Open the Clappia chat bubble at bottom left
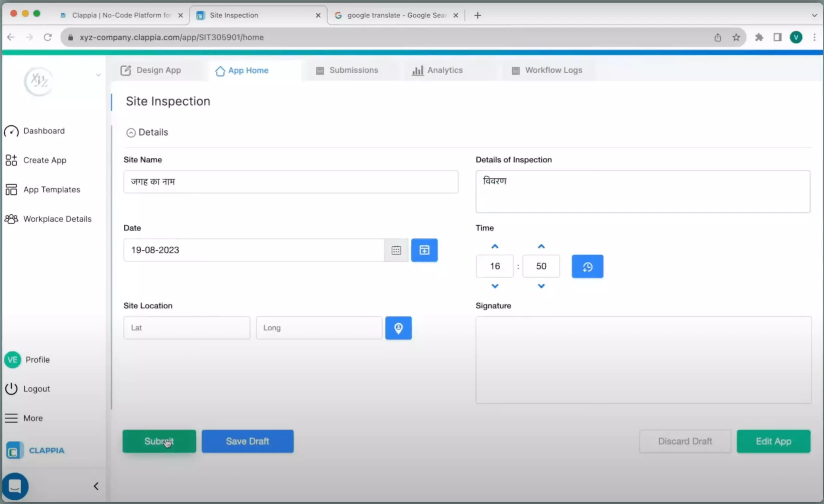This screenshot has width=824, height=504. pos(15,486)
